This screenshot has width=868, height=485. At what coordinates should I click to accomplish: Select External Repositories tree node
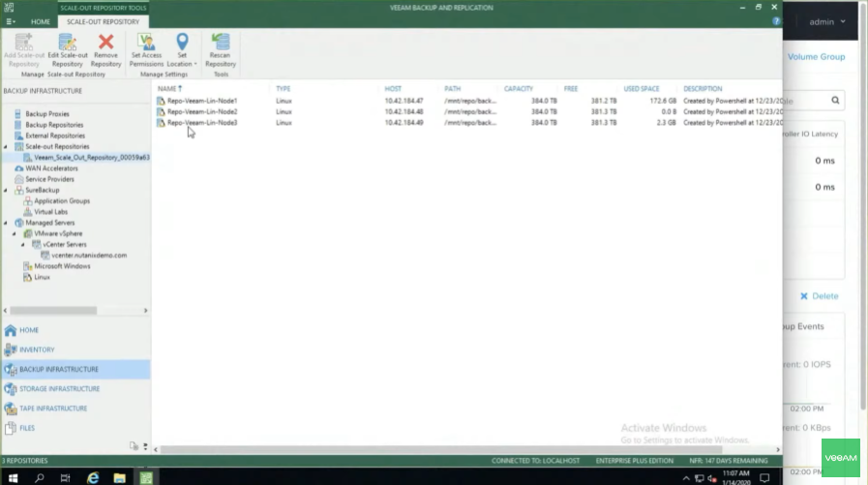tap(55, 136)
